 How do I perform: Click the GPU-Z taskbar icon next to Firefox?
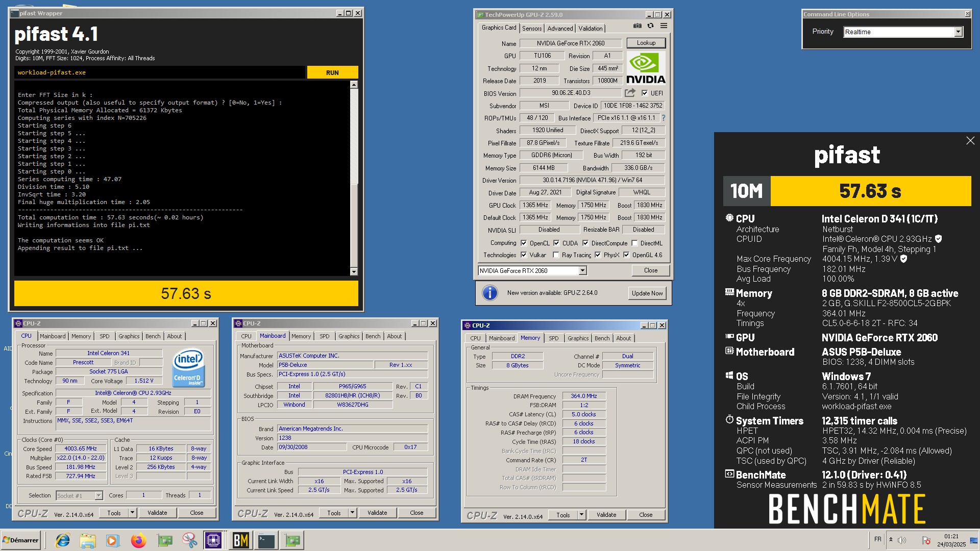(164, 540)
